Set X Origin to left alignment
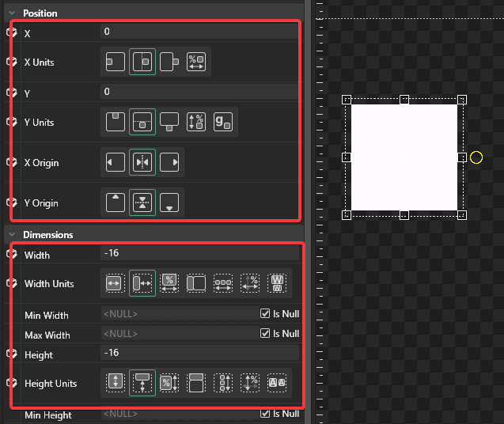The image size is (504, 424). [116, 162]
